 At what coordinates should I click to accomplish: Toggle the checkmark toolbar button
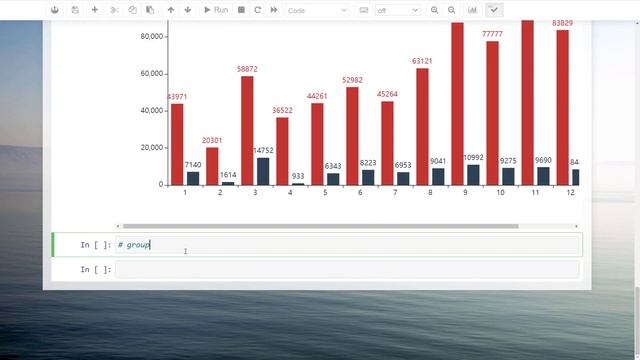coord(494,10)
